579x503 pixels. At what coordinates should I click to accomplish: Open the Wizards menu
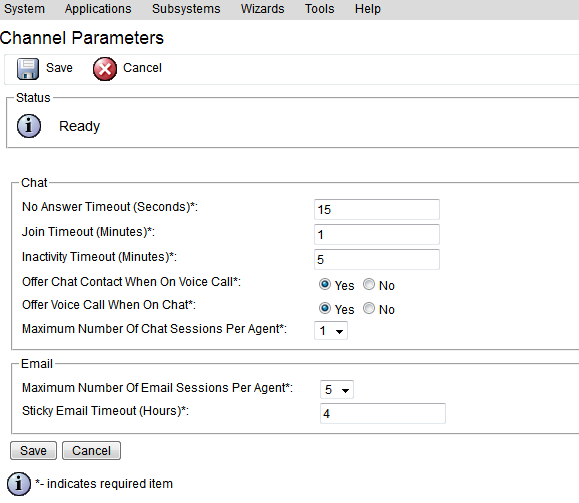(x=263, y=8)
